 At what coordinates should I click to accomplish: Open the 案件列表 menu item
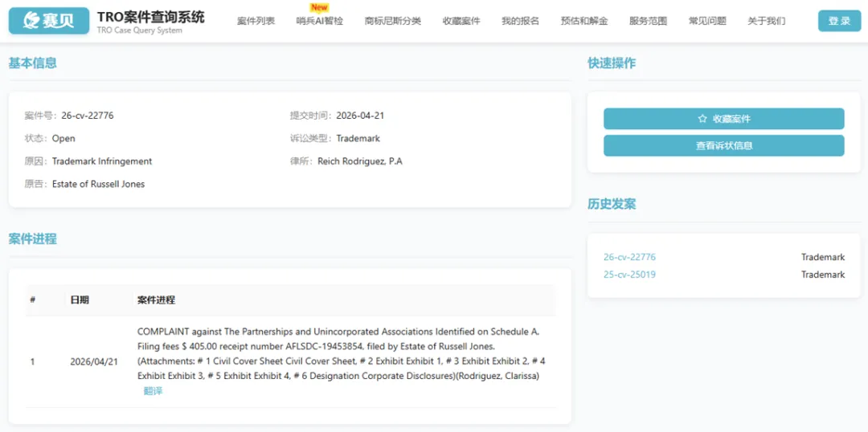point(256,21)
